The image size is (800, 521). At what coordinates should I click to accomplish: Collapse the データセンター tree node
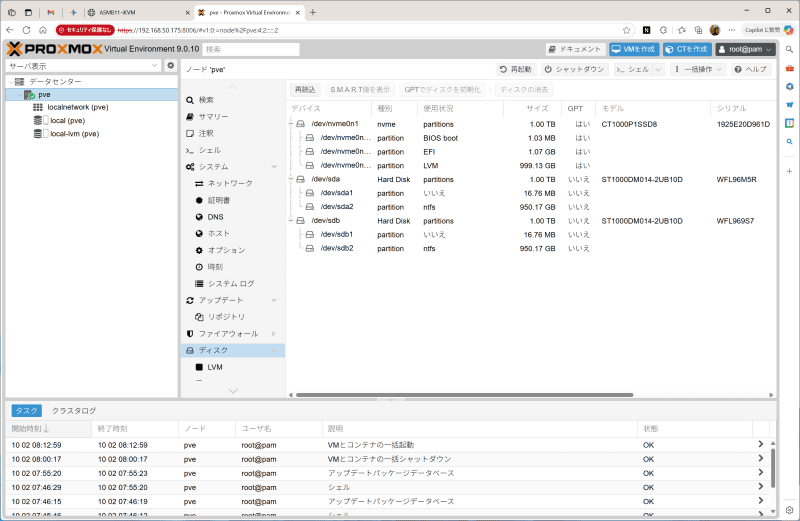[11, 82]
